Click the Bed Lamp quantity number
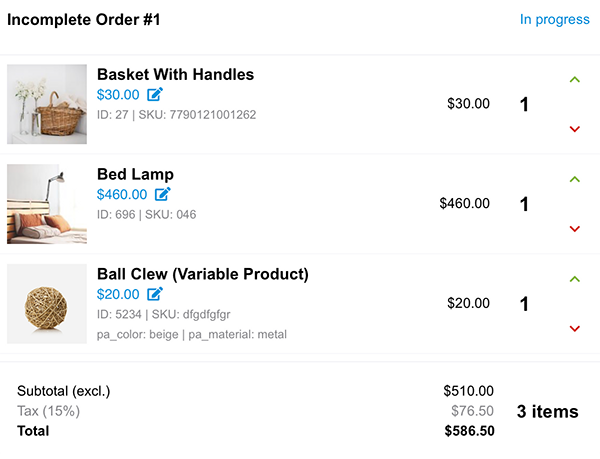The width and height of the screenshot is (600, 459). 524,204
